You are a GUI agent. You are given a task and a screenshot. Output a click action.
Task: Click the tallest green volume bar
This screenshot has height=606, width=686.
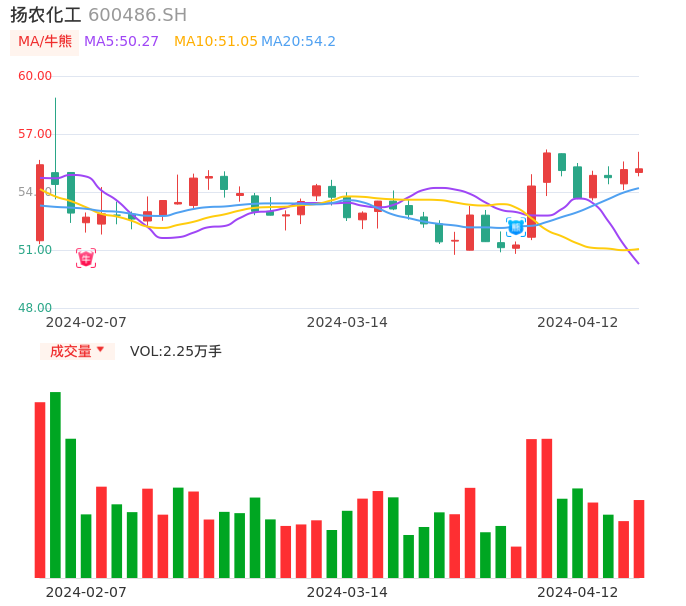tap(55, 485)
